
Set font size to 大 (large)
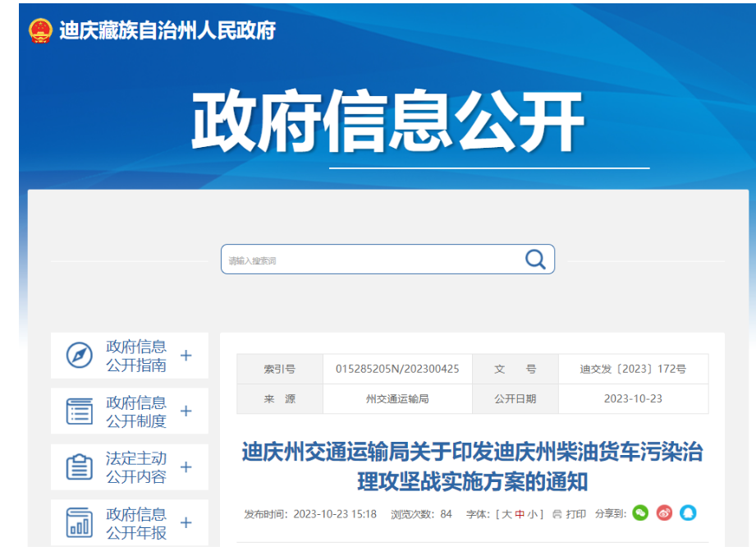click(506, 514)
